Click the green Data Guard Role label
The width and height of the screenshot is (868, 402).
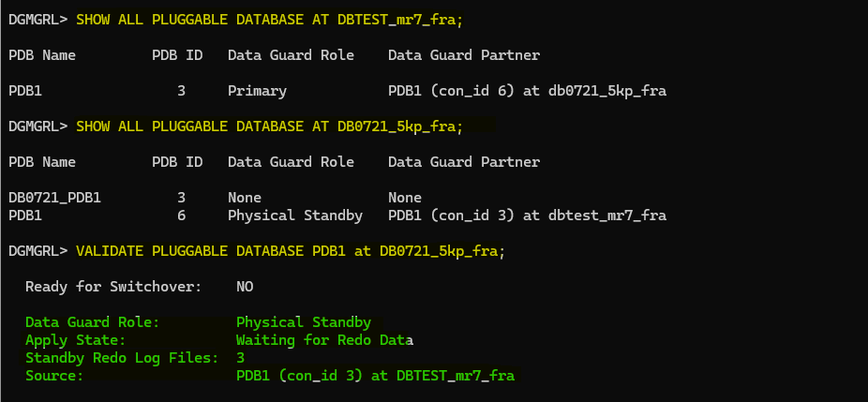92,322
